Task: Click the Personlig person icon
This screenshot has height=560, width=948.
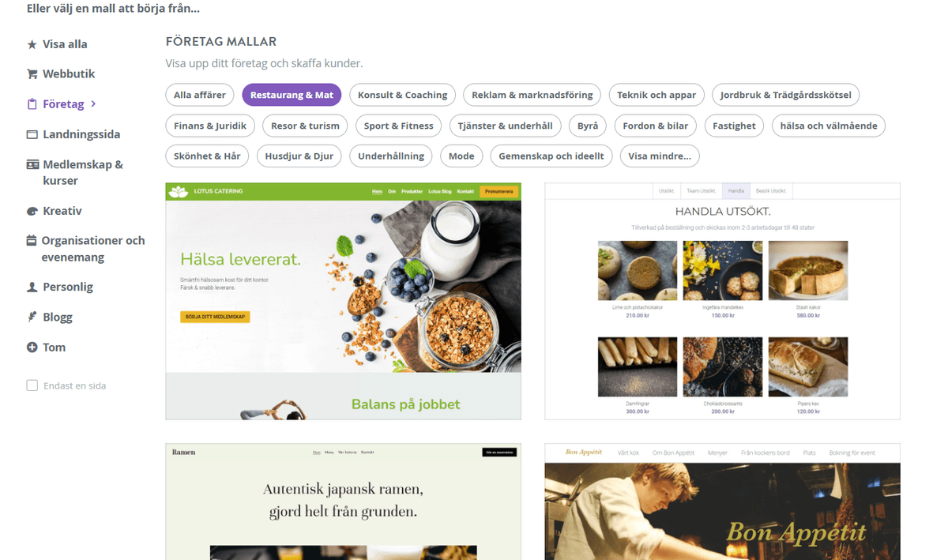Action: [x=32, y=288]
